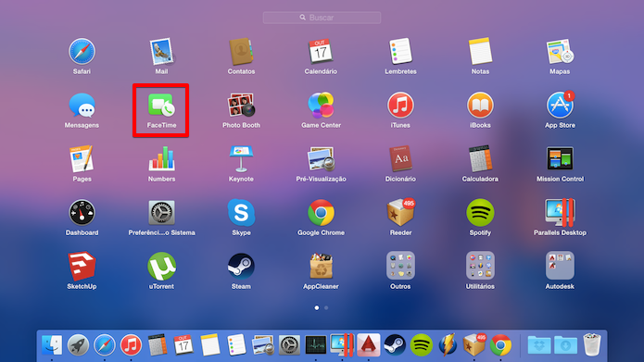This screenshot has width=644, height=362.
Task: Open Reeder in the Launchpad grid
Action: coord(400,213)
